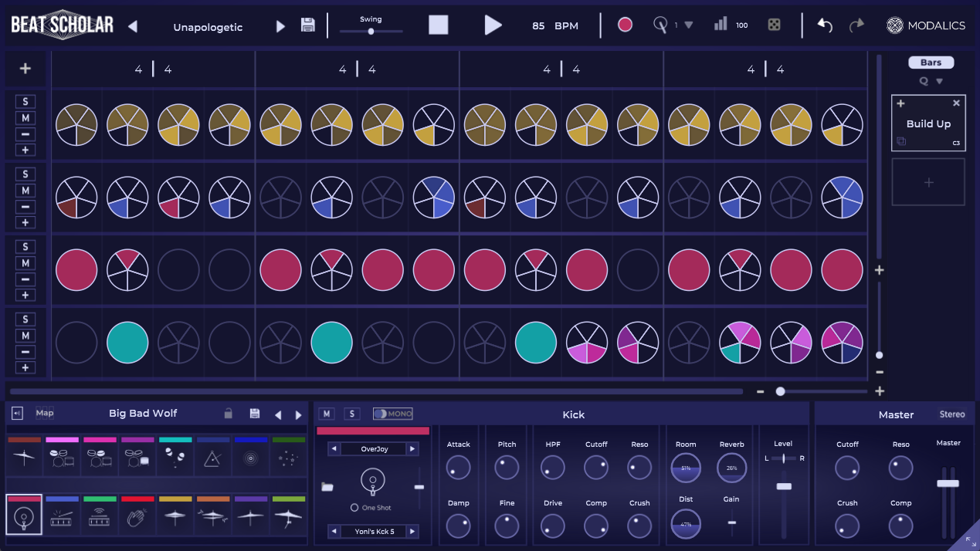Select the snare drum pad
This screenshot has height=551, width=980.
point(62,516)
